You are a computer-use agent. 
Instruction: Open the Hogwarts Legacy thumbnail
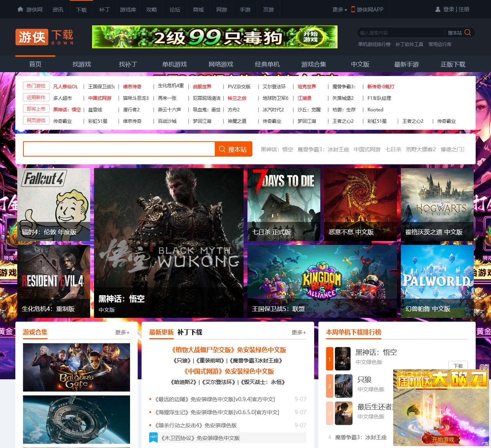click(x=437, y=205)
